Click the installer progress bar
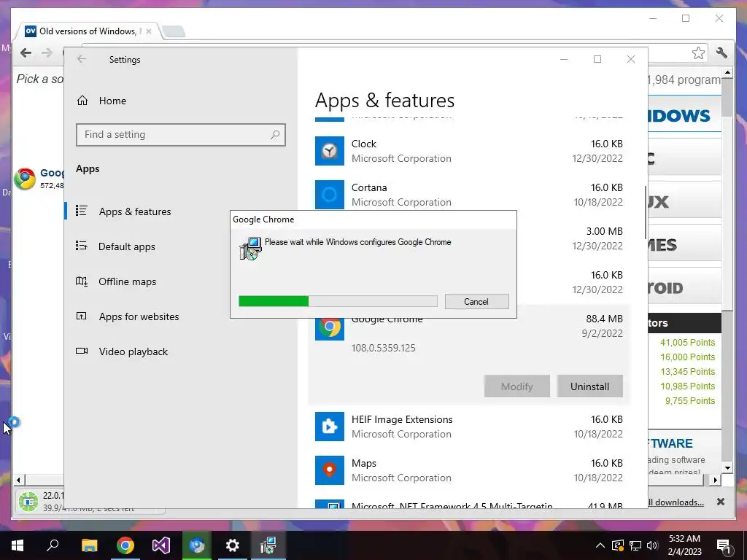This screenshot has width=747, height=560. [x=338, y=301]
